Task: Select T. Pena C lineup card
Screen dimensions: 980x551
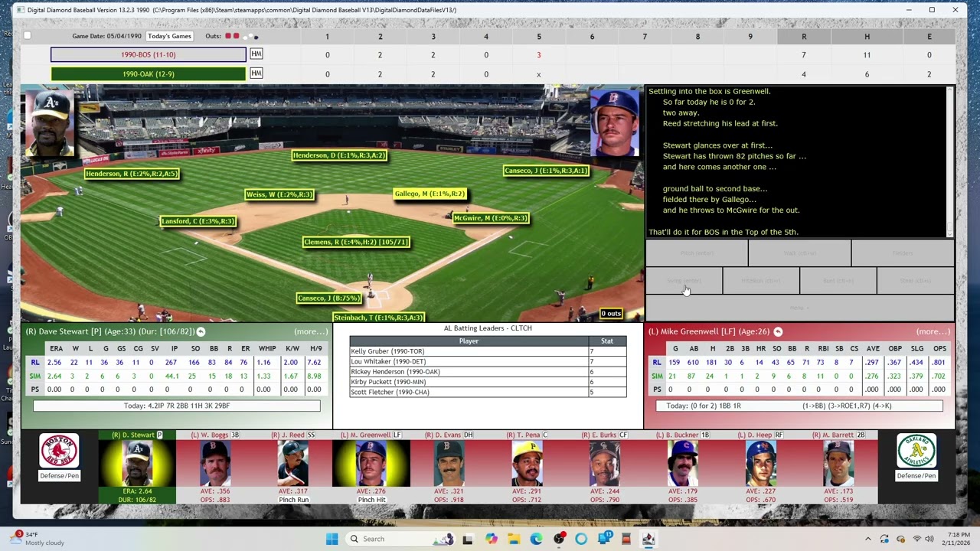Action: pos(527,467)
